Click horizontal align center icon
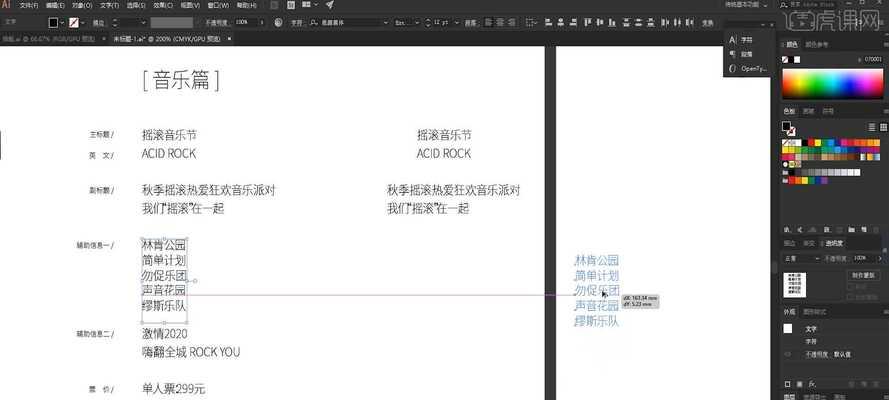889x400 pixels. pos(560,23)
